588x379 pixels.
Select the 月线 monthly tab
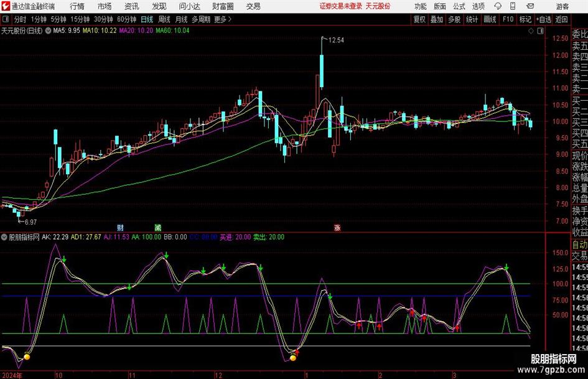pyautogui.click(x=182, y=19)
